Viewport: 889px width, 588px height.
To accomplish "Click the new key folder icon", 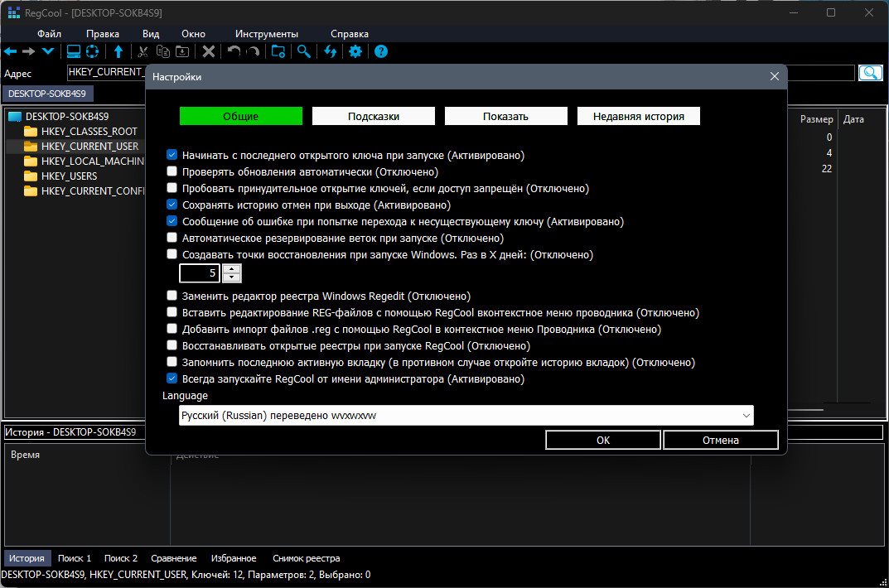I will click(x=278, y=51).
